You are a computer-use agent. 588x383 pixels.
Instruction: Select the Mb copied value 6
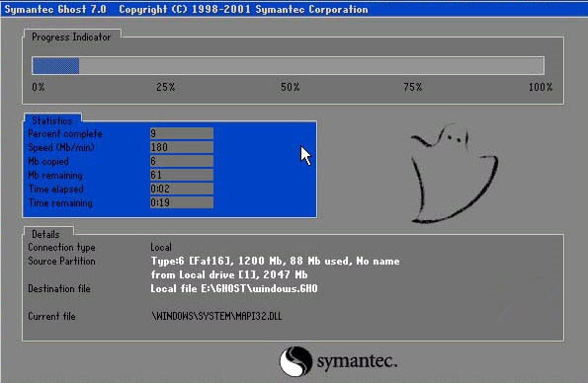(x=182, y=161)
